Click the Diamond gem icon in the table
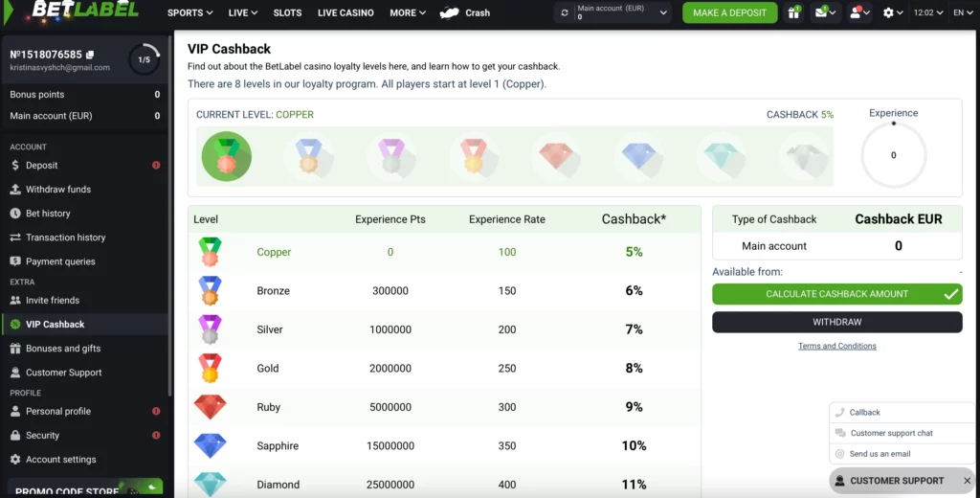The height and width of the screenshot is (498, 980). (x=210, y=485)
